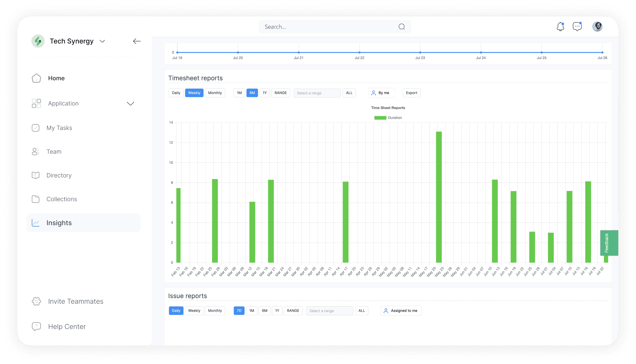Viewport: 636px width, 364px height.
Task: Click the Tech Synergy logo icon
Action: (38, 41)
